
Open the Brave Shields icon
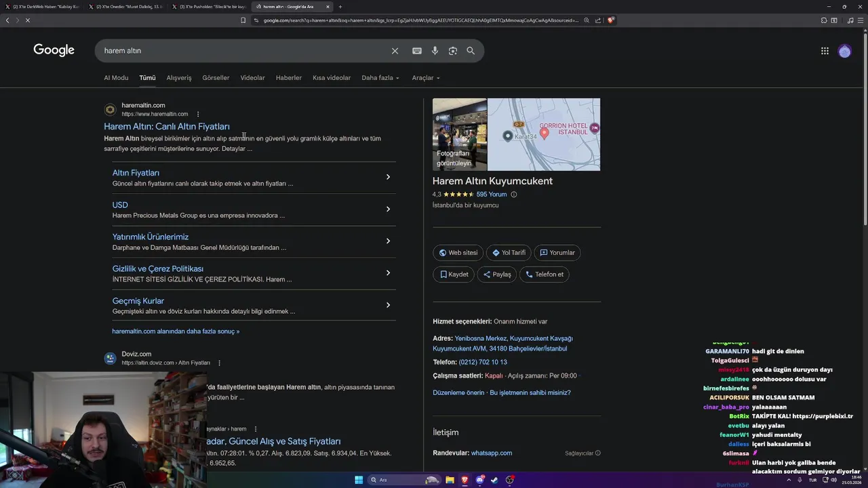(610, 20)
